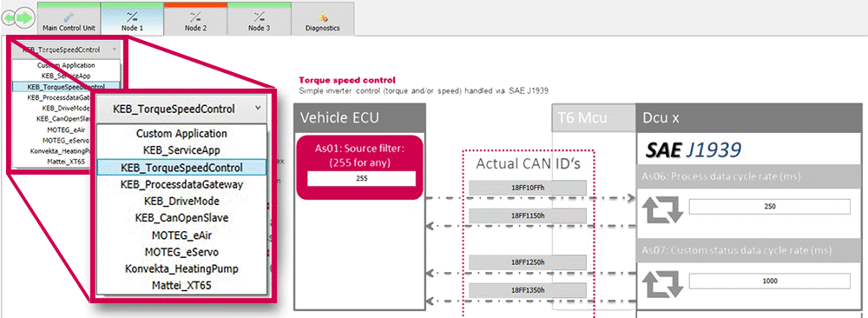Click the CAN ID field 18FF10FFh
Screen dimensions: 868x318
[x=528, y=188]
